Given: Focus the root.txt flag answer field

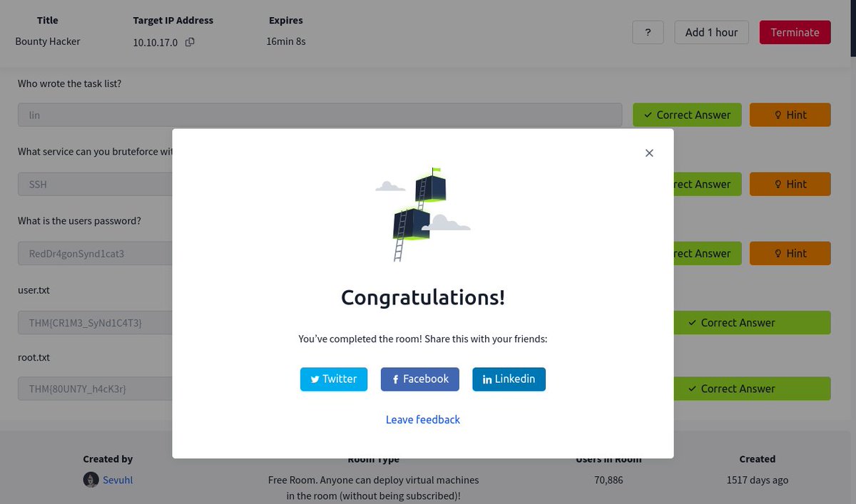Looking at the screenshot, I should coord(95,389).
